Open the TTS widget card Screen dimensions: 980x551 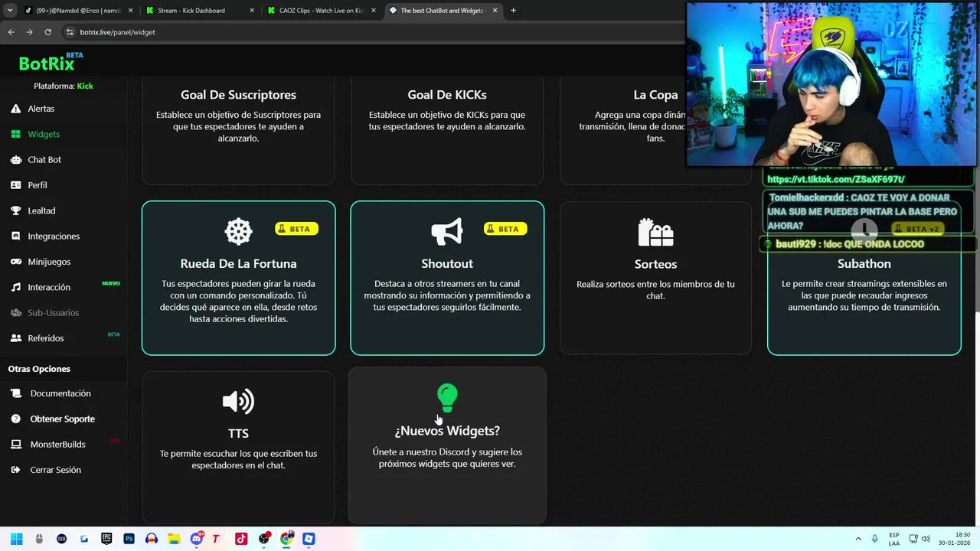[x=238, y=448]
